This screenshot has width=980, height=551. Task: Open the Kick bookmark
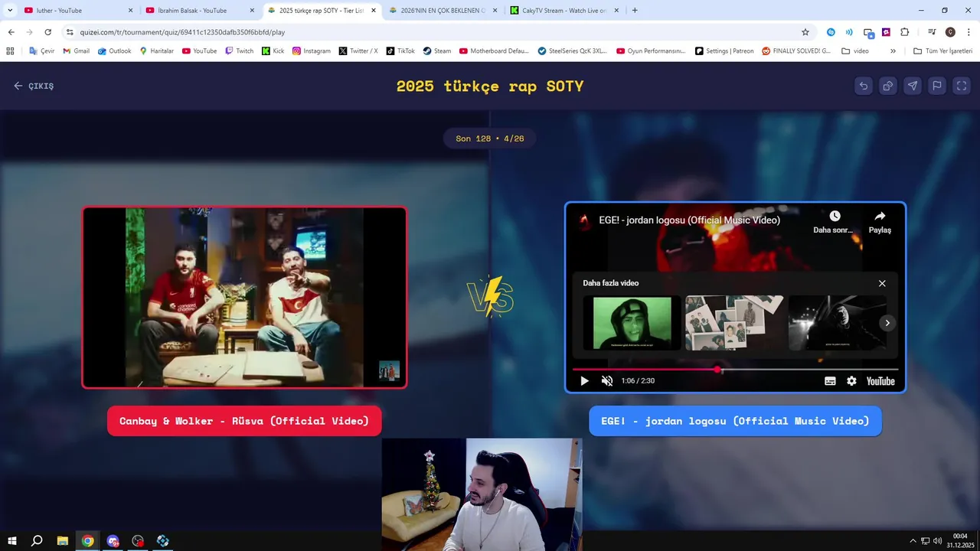273,51
